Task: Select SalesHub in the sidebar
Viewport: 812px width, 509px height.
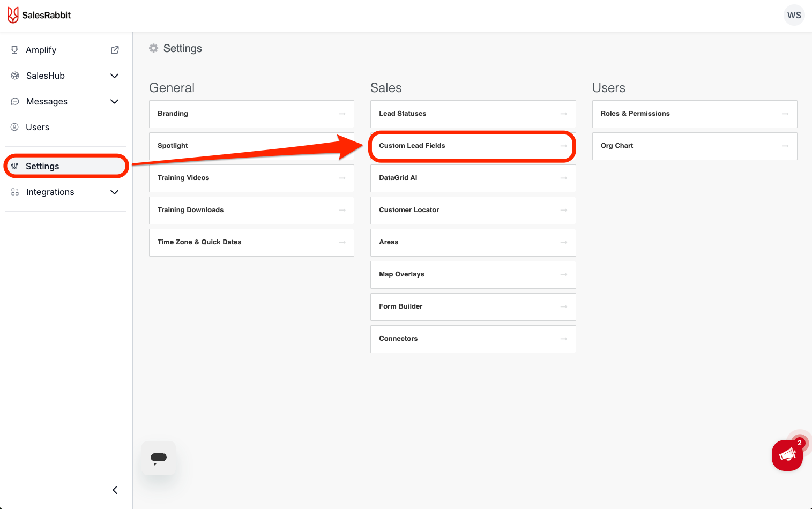Action: (x=65, y=76)
